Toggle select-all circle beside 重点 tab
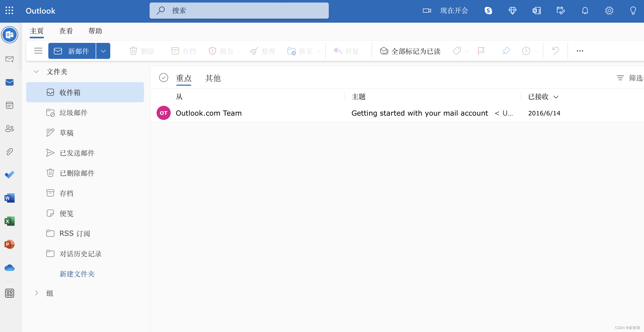644x332 pixels. point(164,78)
